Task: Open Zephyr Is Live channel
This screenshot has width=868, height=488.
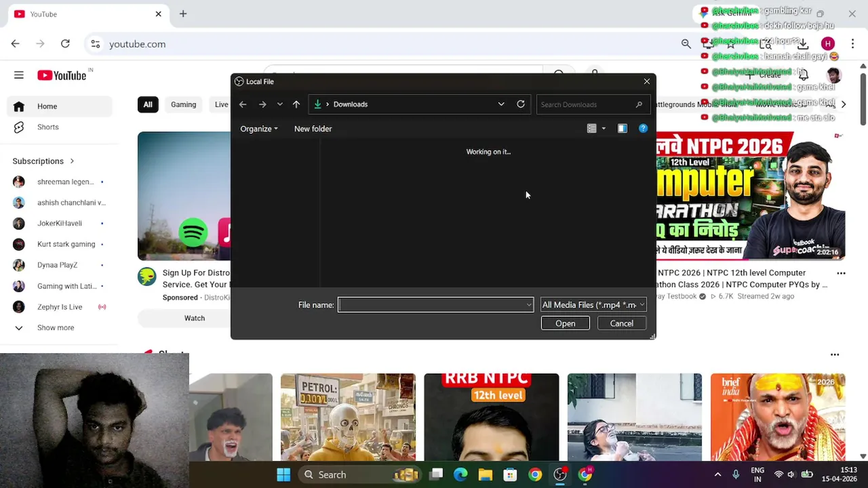Action: pyautogui.click(x=60, y=307)
